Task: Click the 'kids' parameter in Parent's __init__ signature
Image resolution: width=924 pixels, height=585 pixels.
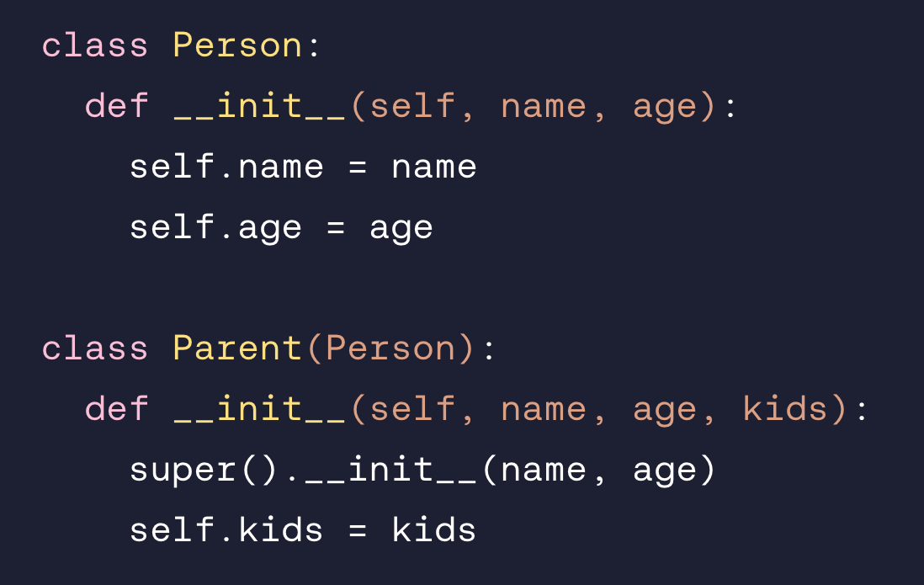Action: tap(785, 409)
